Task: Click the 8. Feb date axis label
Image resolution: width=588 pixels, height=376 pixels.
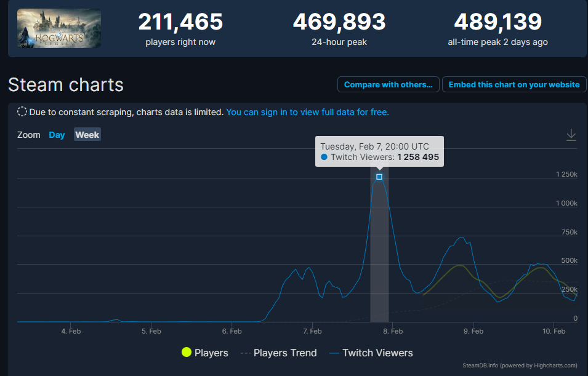Action: point(393,331)
